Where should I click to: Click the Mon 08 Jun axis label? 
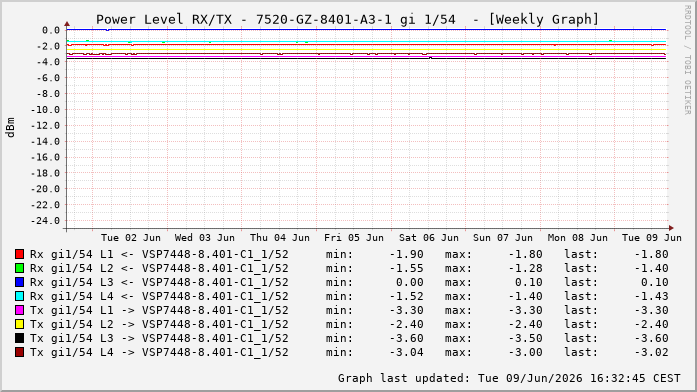click(577, 238)
